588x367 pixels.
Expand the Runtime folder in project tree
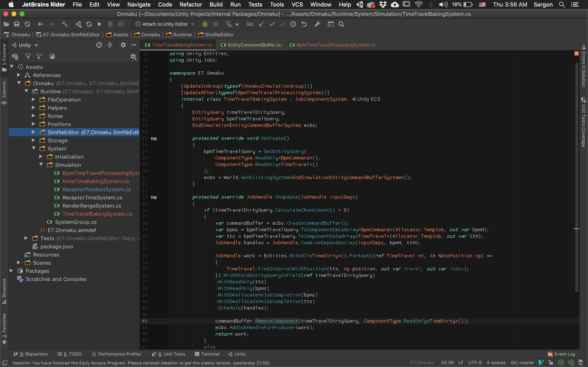[x=26, y=91]
